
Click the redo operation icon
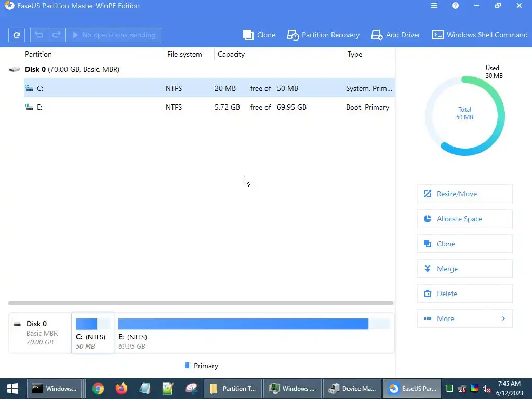57,35
